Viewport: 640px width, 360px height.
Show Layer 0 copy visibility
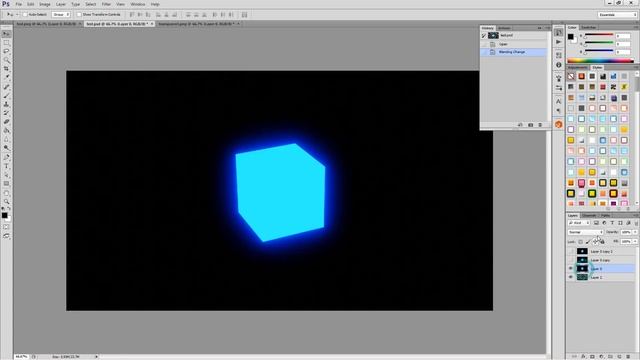point(571,260)
